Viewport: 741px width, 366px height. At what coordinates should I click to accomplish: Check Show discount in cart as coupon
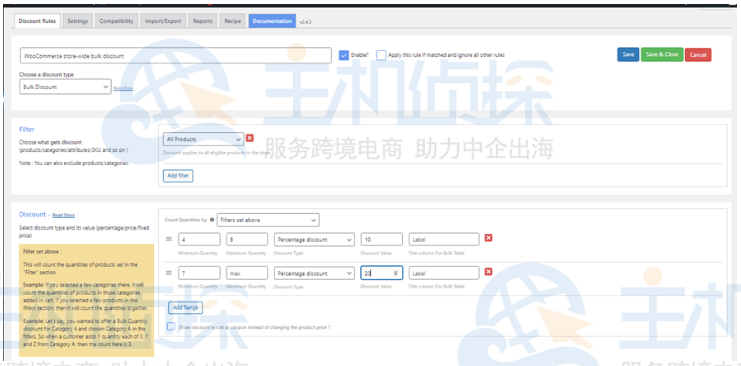(x=171, y=326)
